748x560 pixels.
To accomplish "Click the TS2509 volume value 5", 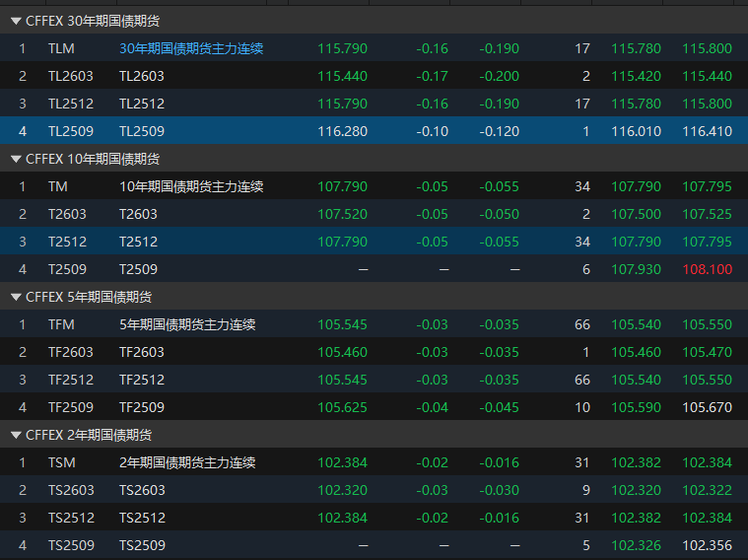I will pos(586,545).
